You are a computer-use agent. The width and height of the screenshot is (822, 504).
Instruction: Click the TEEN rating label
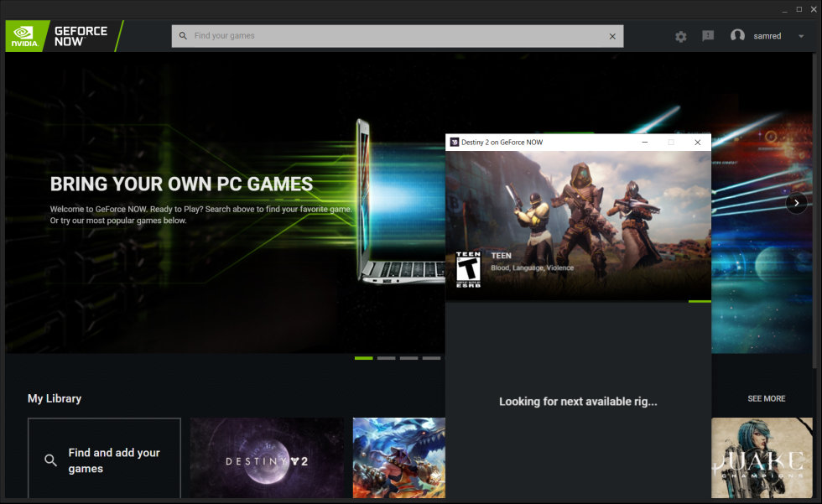tap(502, 256)
